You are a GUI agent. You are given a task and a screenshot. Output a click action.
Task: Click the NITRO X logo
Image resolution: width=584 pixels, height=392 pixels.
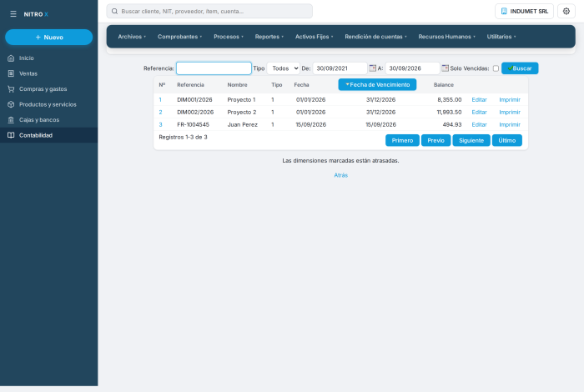coord(36,14)
